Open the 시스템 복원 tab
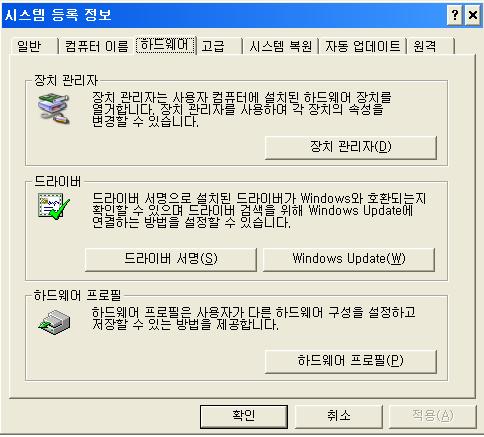 coord(280,46)
